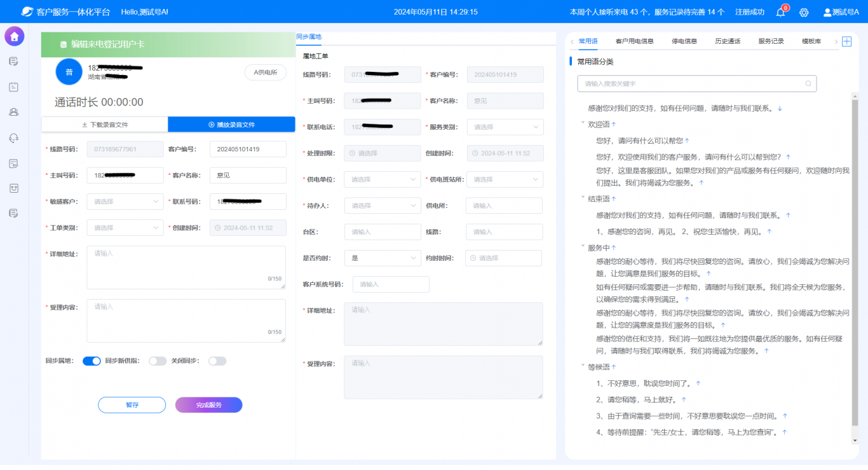The width and height of the screenshot is (868, 470).
Task: Open the 待办人 dropdown
Action: point(383,205)
